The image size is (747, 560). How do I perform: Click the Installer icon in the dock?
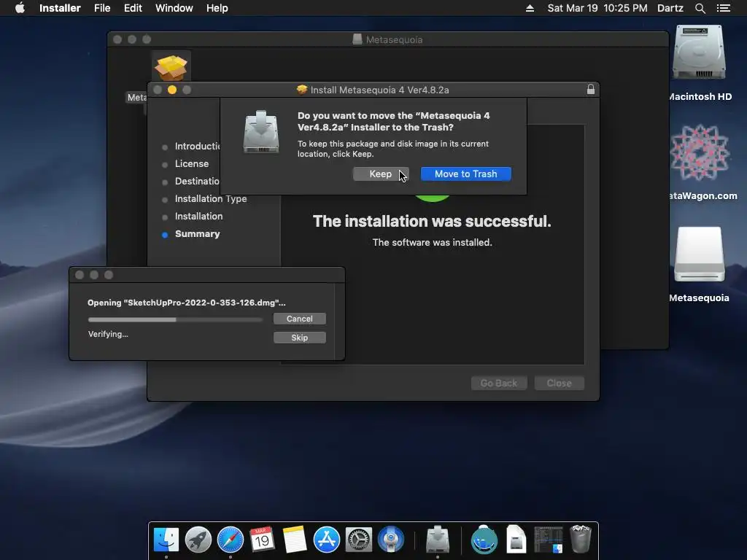click(438, 540)
